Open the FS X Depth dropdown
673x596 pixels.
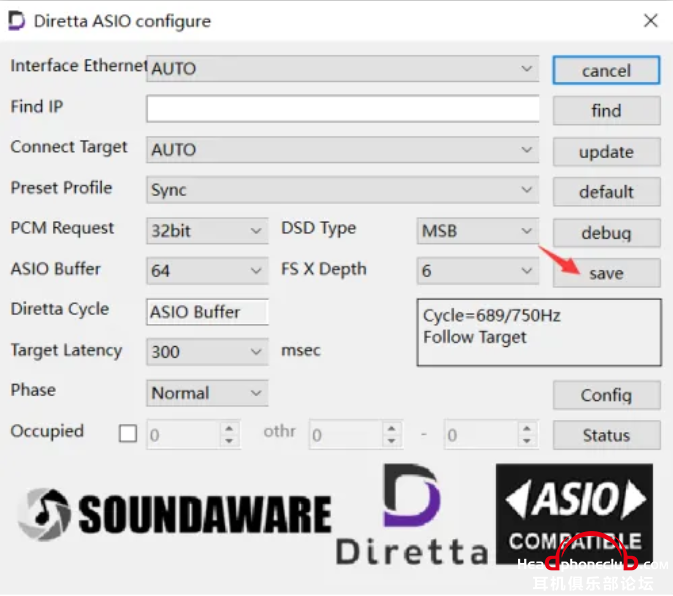tap(478, 271)
